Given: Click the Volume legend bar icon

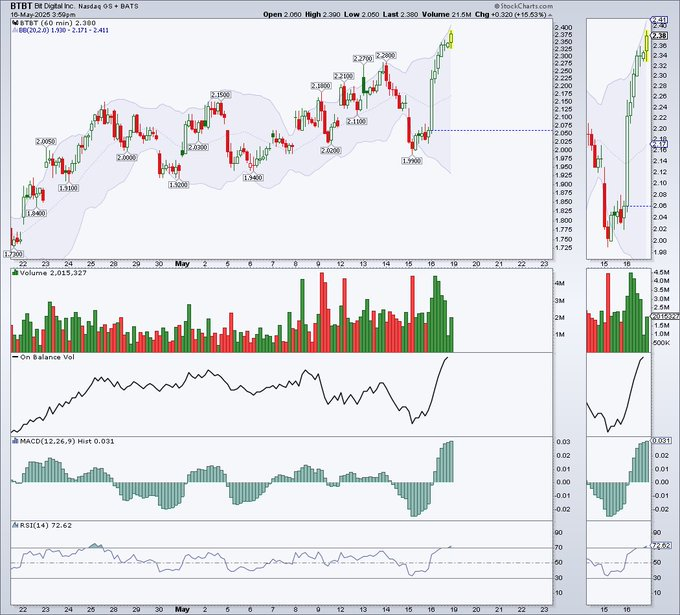Looking at the screenshot, I should tap(15, 273).
